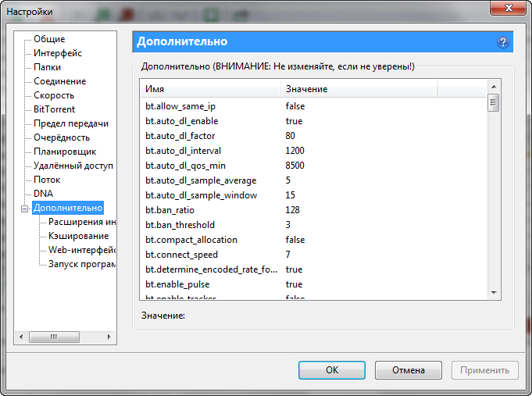This screenshot has width=532, height=396.
Task: Select Общие in the settings tree
Action: (49, 39)
